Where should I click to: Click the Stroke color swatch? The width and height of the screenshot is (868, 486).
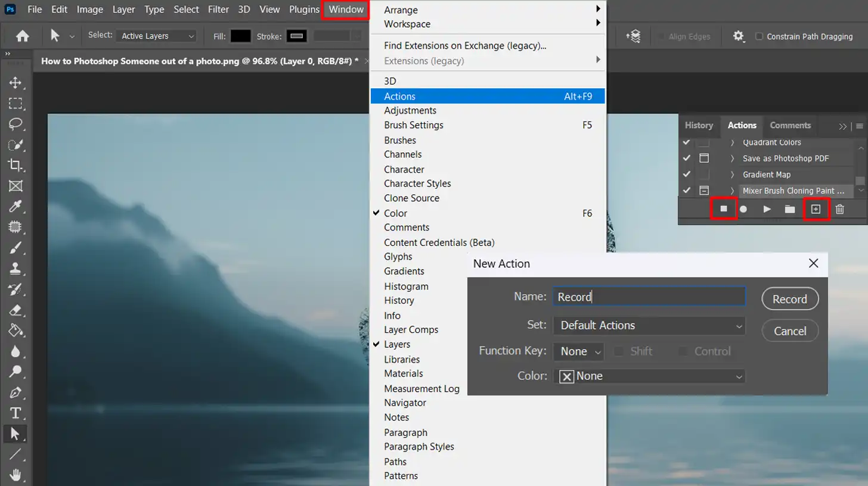[x=296, y=36]
